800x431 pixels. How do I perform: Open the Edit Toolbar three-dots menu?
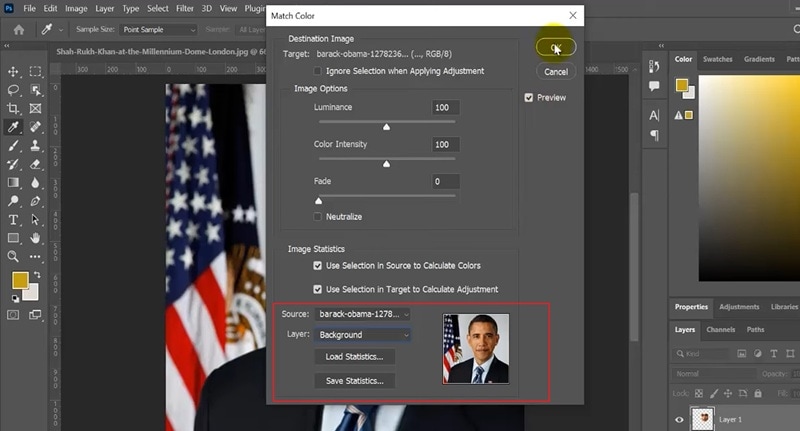click(35, 257)
